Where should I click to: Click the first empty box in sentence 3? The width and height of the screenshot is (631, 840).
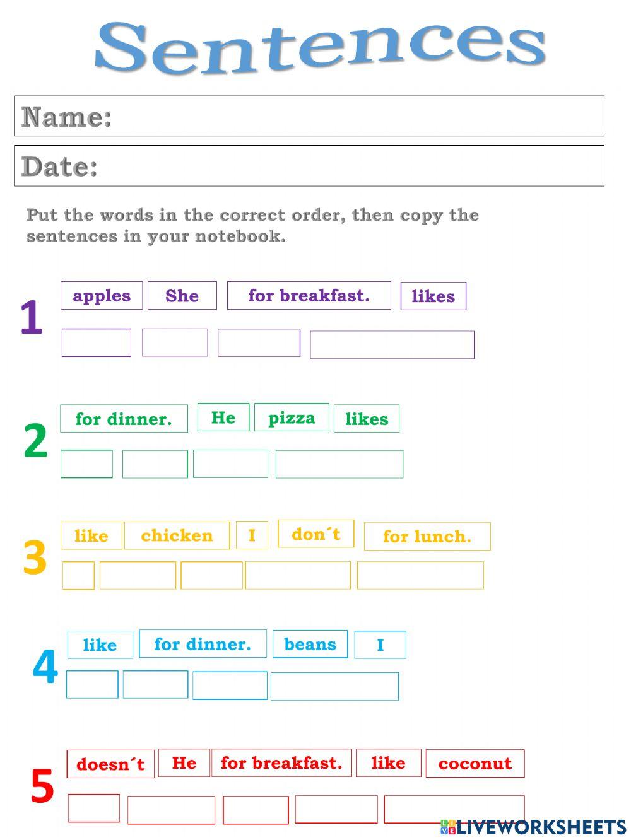tap(78, 575)
